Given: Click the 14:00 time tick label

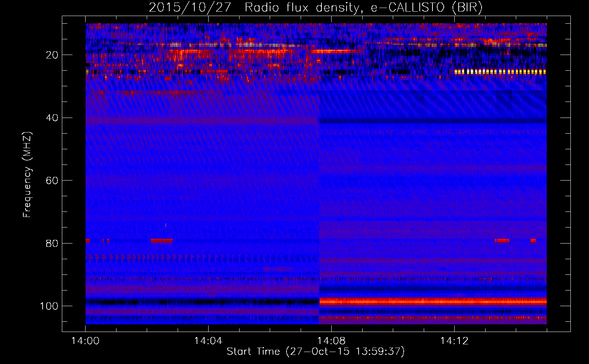Looking at the screenshot, I should click(x=86, y=341).
